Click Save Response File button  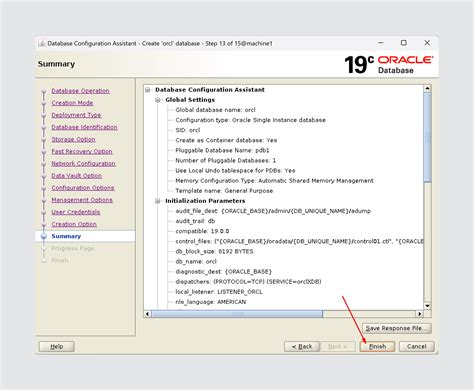[397, 328]
